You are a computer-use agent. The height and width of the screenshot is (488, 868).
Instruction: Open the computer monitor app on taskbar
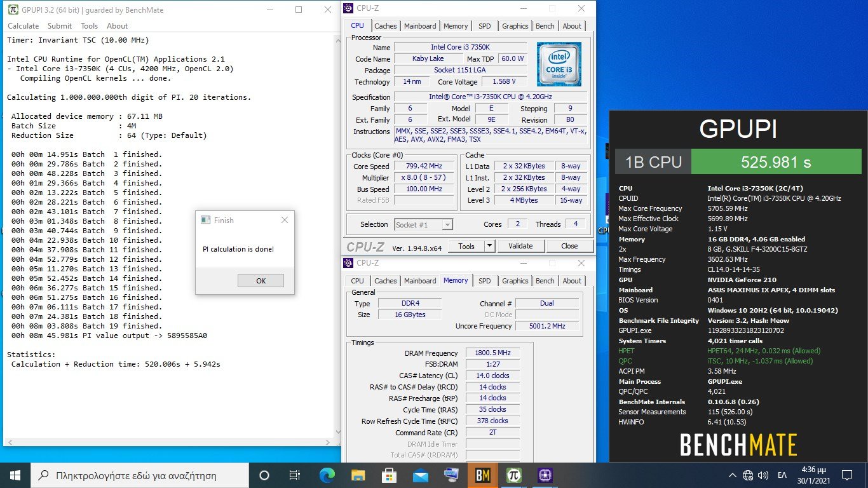(x=451, y=475)
